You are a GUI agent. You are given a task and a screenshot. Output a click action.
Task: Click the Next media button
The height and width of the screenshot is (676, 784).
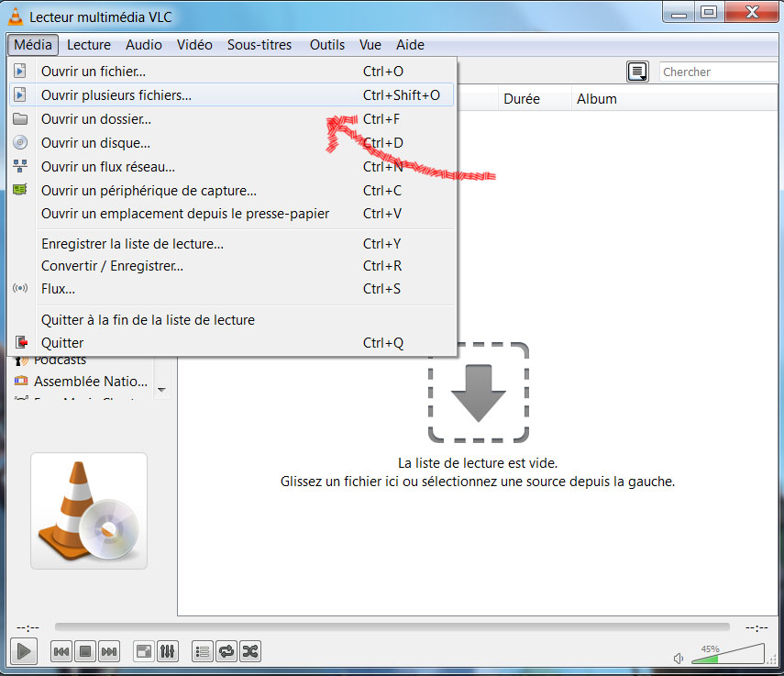point(109,651)
